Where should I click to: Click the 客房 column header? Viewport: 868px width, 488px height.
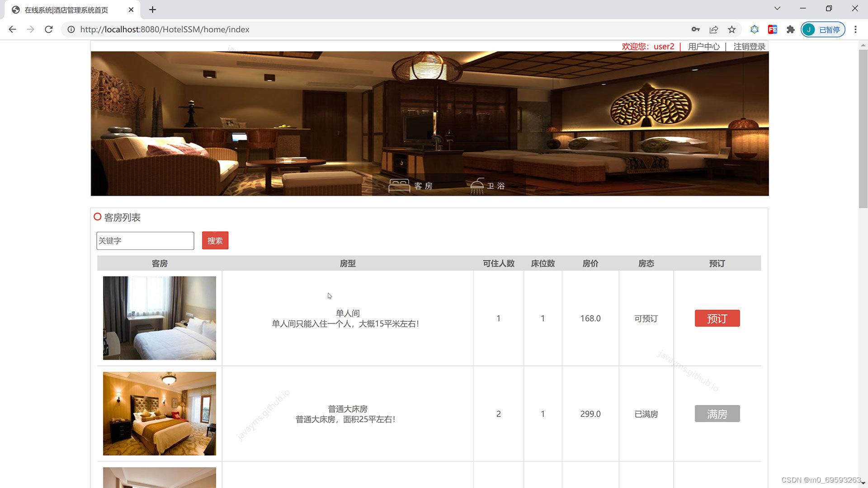click(160, 263)
